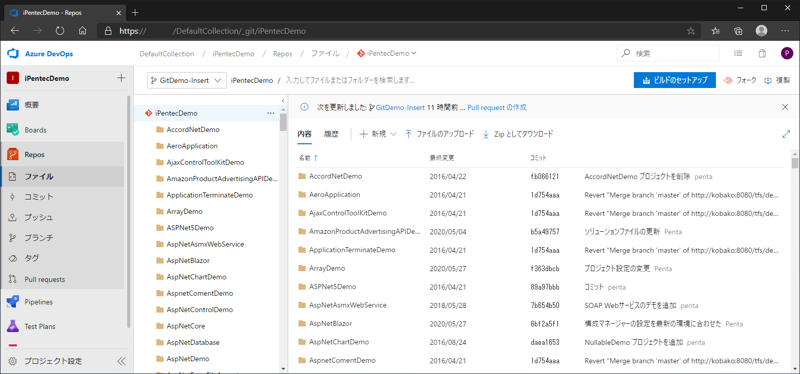Screen dimensions: 800x374
Task: Click DefaultCollection in the breadcrumb
Action: tap(167, 54)
